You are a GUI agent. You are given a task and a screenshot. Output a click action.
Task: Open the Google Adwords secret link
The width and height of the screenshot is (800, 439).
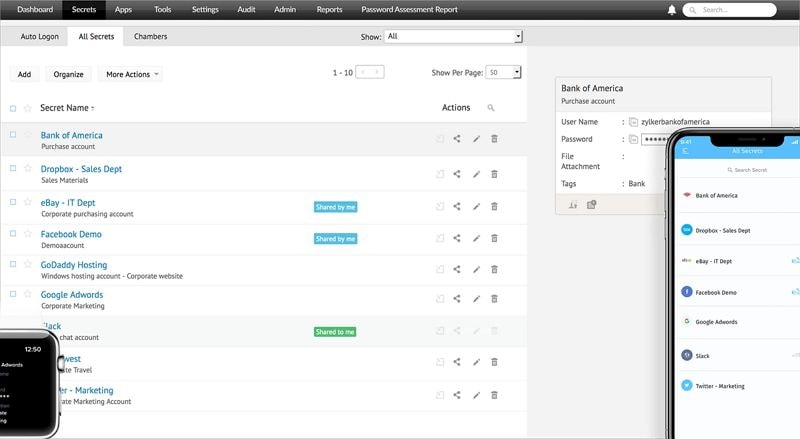point(72,295)
